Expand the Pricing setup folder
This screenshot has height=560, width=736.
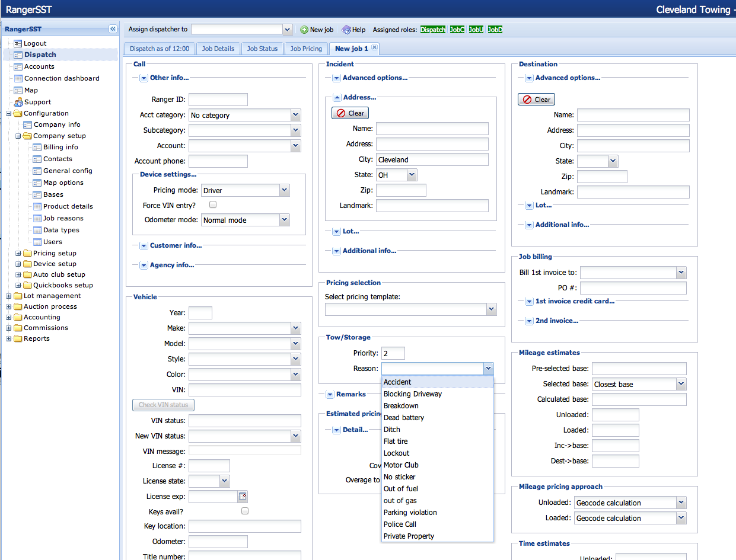[x=18, y=253]
